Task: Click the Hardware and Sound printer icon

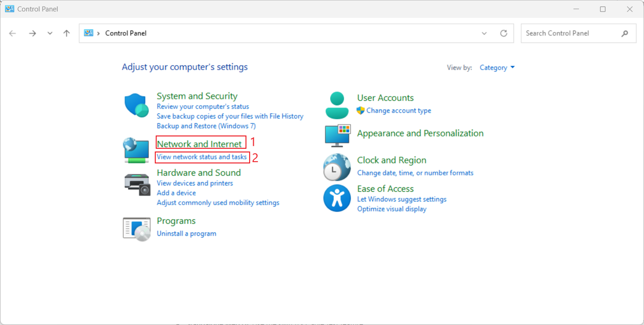Action: coord(137,185)
